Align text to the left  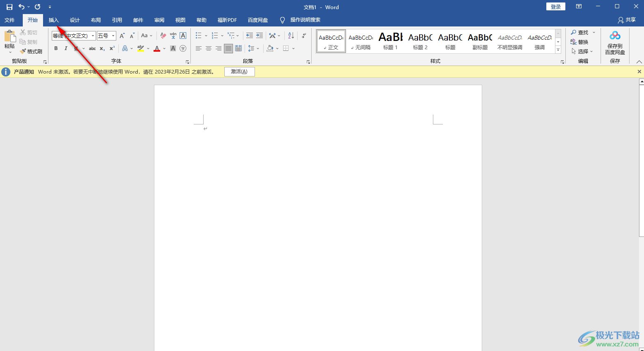pos(199,48)
